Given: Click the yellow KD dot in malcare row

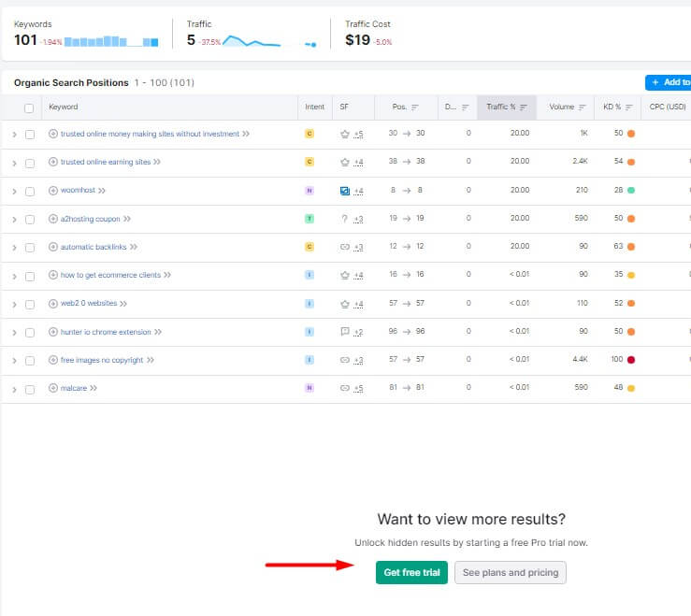Looking at the screenshot, I should 631,388.
